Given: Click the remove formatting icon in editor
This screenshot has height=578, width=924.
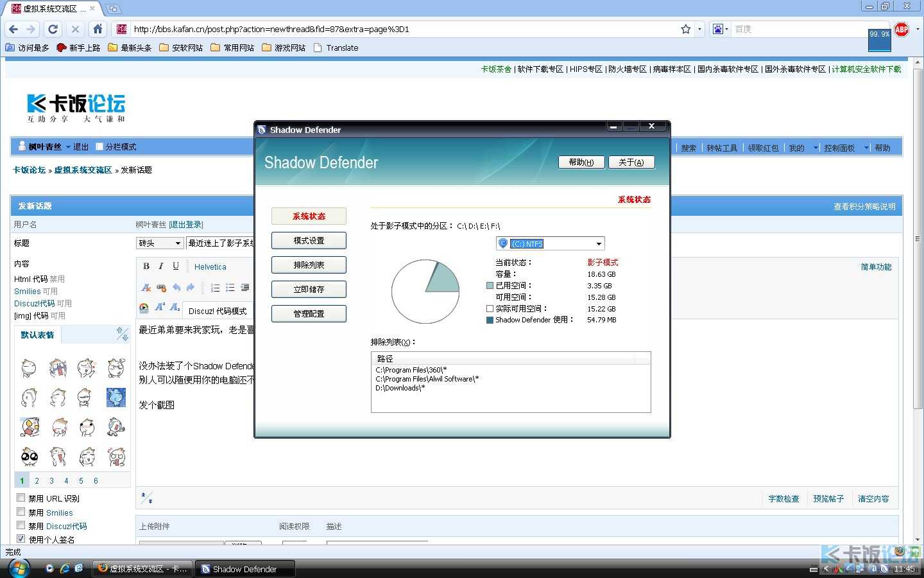Looking at the screenshot, I should 146,288.
